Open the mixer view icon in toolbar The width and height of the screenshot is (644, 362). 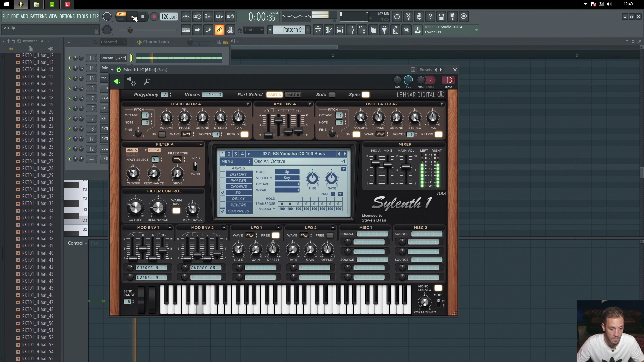tap(351, 30)
